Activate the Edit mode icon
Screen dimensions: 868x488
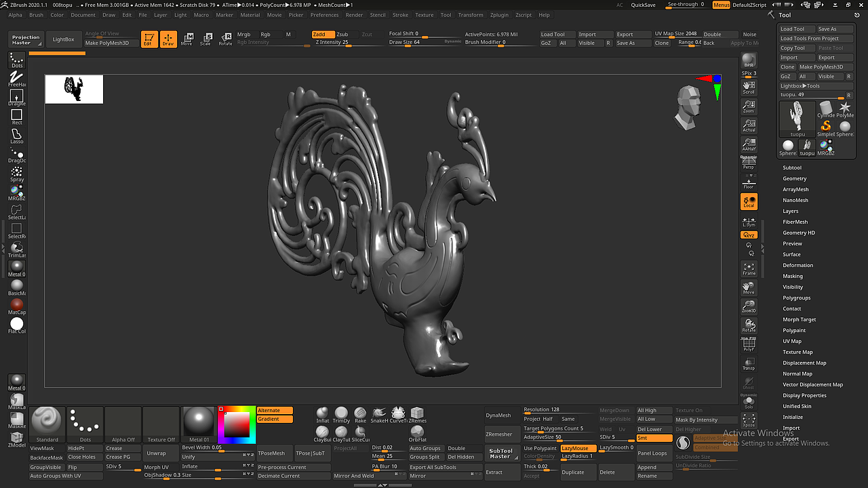pyautogui.click(x=149, y=39)
